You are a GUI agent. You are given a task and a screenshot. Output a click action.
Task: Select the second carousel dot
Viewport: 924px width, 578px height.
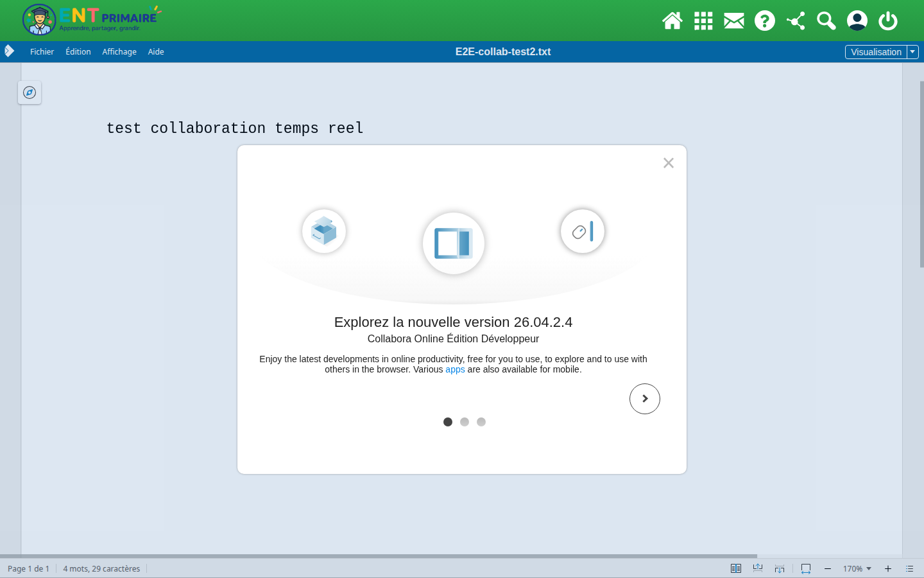click(465, 422)
